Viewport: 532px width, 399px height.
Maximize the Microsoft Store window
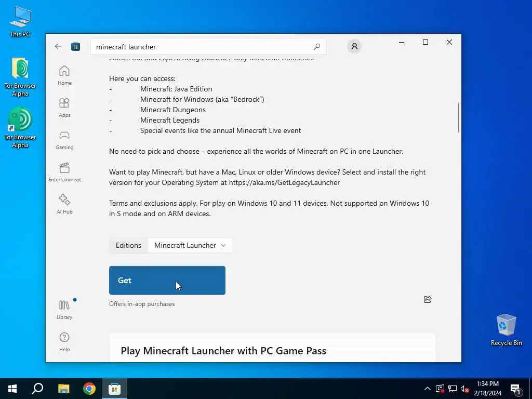[425, 42]
